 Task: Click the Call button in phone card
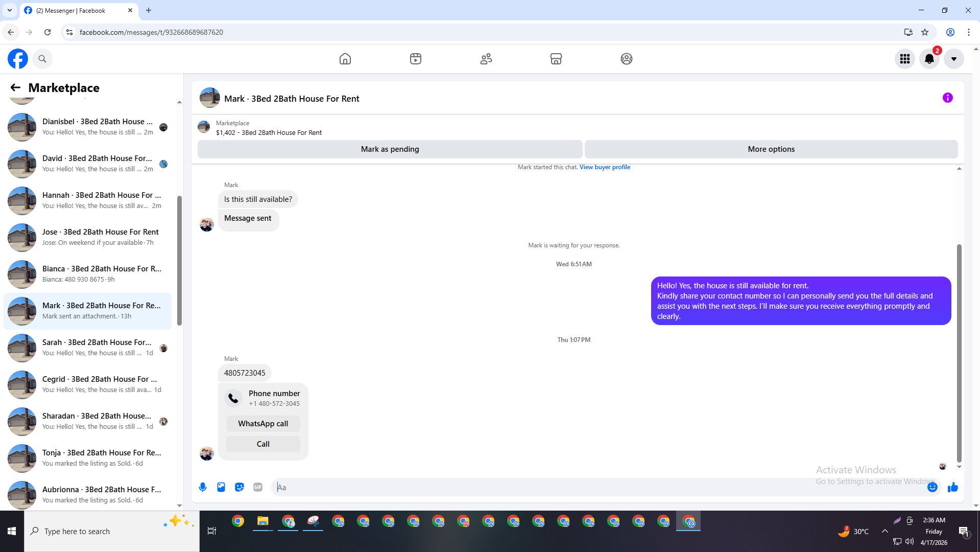point(263,444)
